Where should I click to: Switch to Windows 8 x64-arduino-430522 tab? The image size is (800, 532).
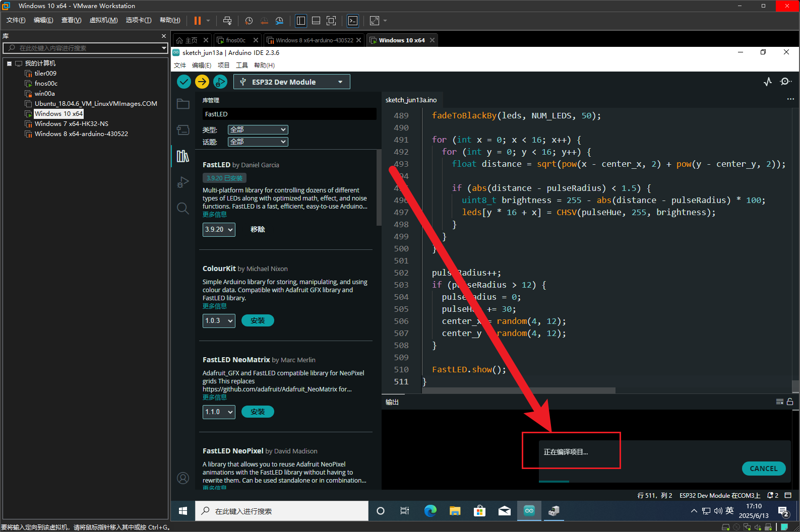point(314,40)
